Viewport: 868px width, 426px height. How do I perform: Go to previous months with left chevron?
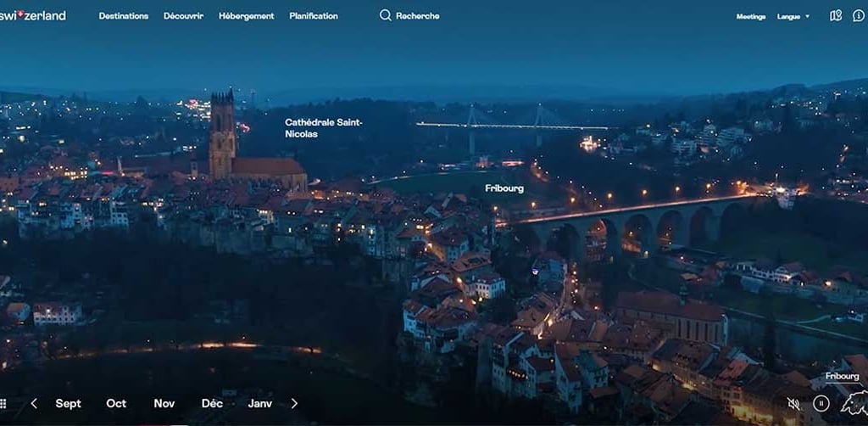click(x=34, y=403)
